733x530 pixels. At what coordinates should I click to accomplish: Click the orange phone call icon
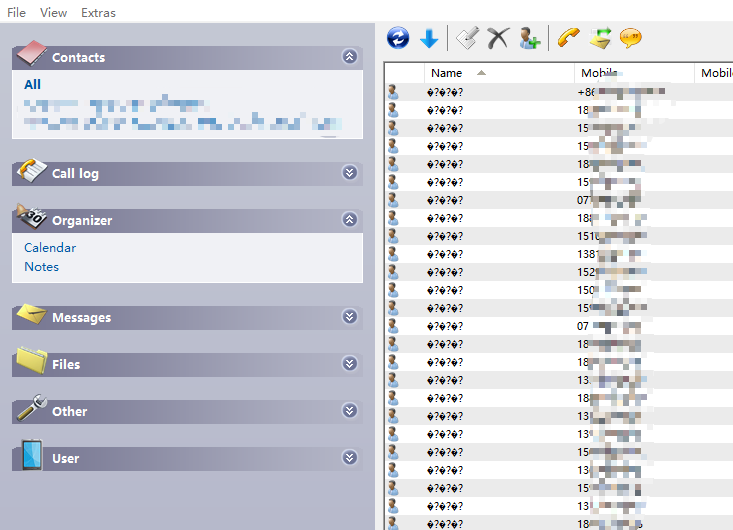coord(568,39)
